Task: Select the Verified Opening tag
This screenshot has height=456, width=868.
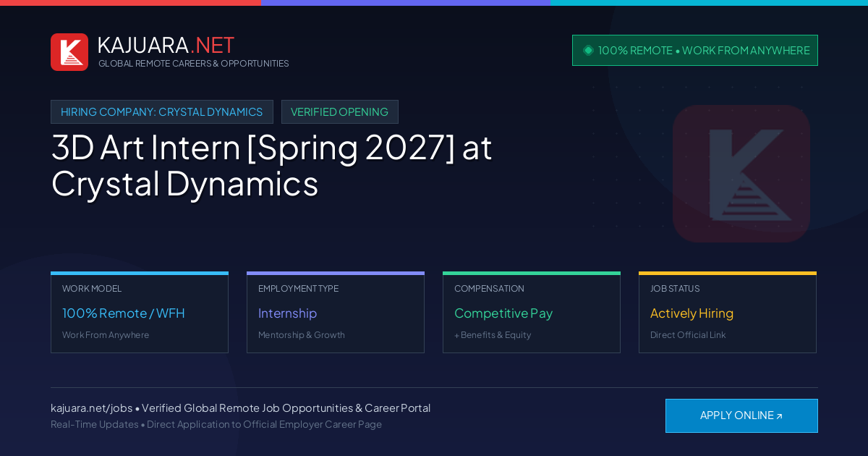Action: [x=340, y=112]
